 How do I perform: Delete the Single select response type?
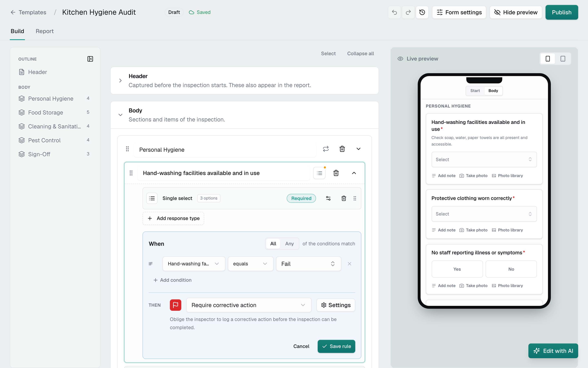344,198
